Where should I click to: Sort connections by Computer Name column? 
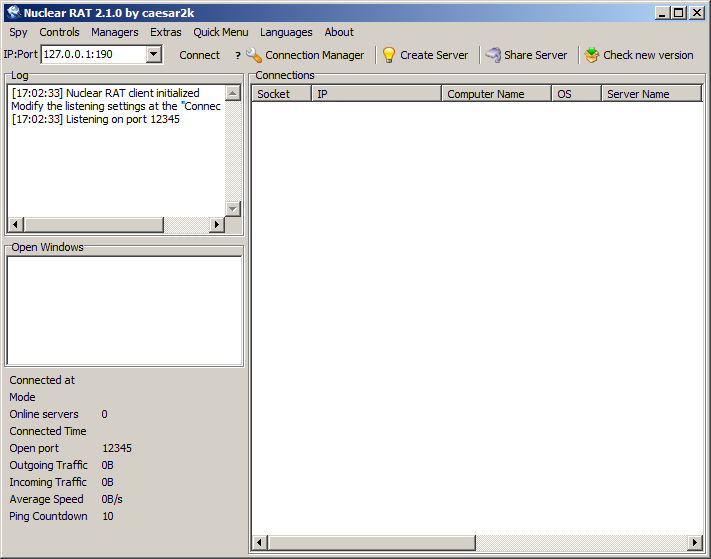pos(496,94)
